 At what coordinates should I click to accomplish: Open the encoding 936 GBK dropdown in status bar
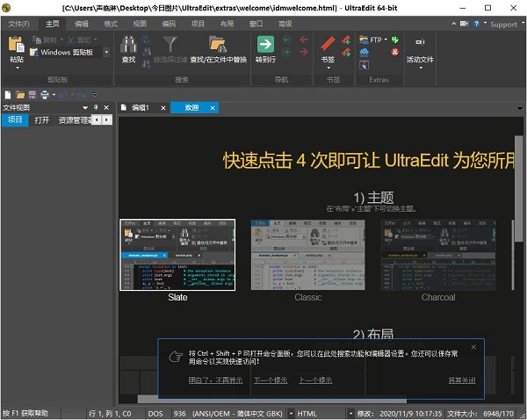[291, 414]
